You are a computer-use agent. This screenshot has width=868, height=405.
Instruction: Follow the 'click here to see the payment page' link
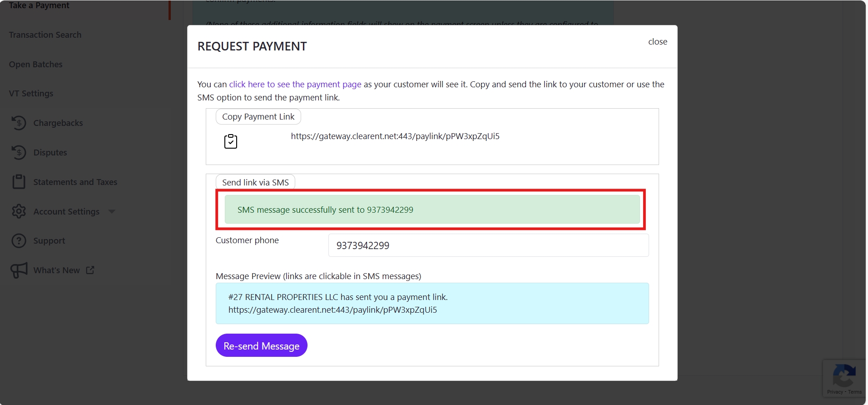[295, 85]
